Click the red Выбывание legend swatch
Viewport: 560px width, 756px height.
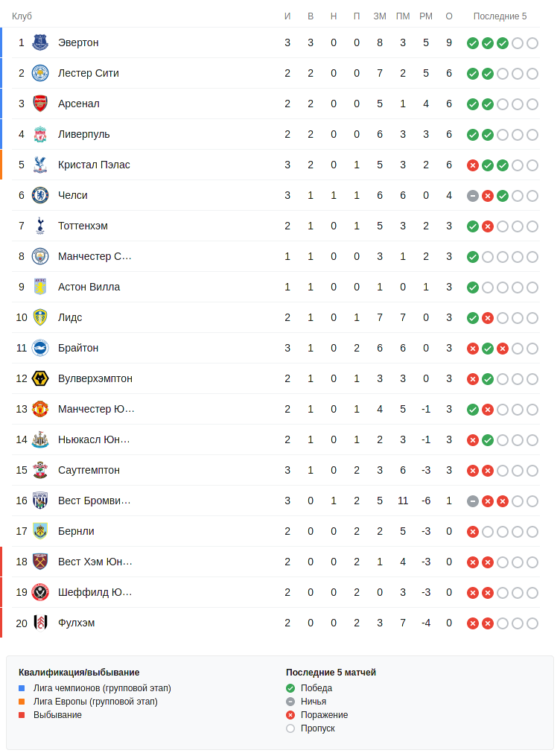coord(22,715)
